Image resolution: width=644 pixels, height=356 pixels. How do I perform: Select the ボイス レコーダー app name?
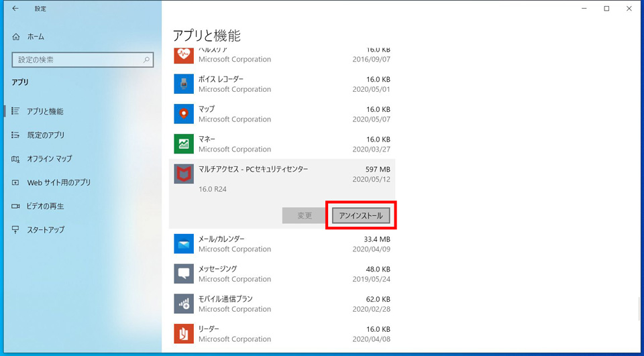click(x=221, y=79)
